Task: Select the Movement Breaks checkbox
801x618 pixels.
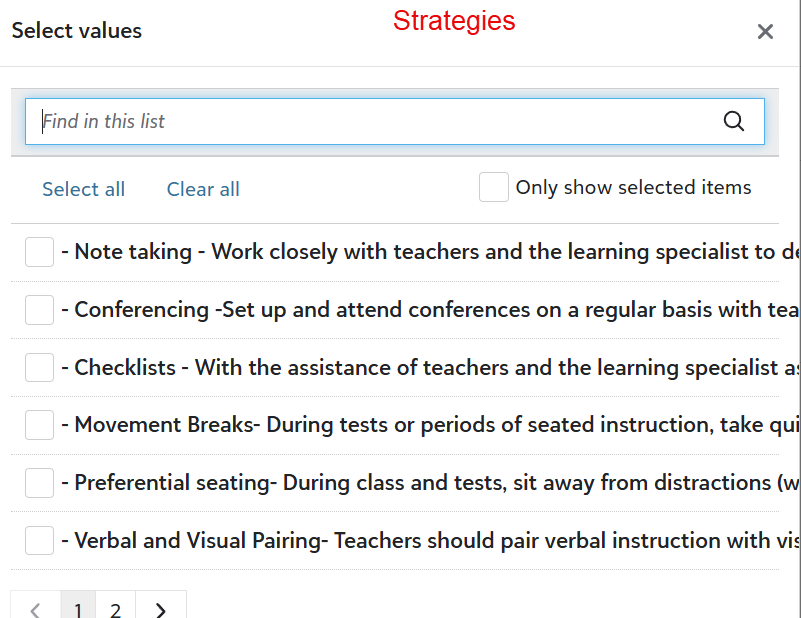Action: pos(39,425)
